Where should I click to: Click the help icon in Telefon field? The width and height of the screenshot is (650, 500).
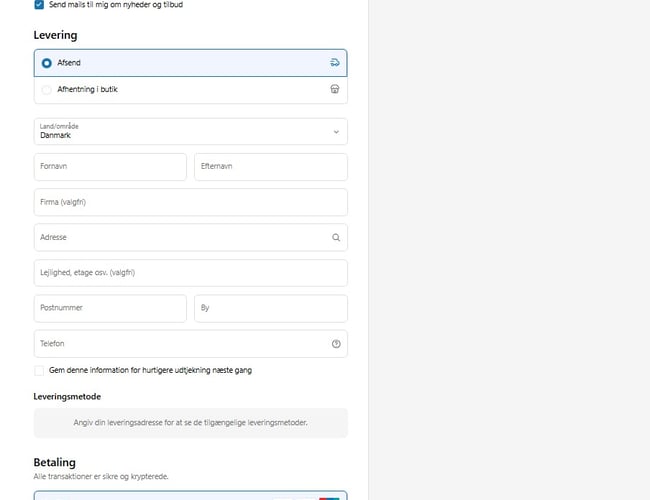coord(336,344)
